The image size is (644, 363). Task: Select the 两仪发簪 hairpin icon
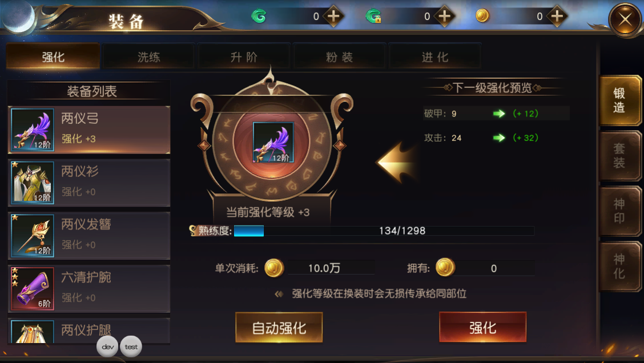click(x=33, y=236)
